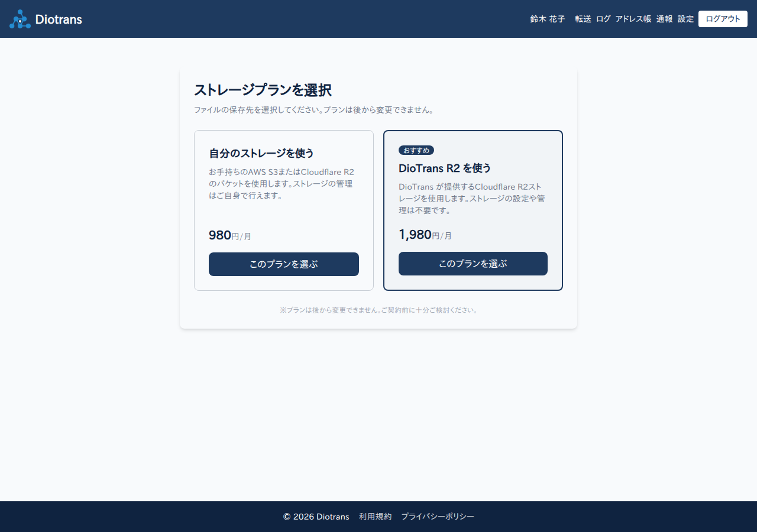Viewport: 757px width, 532px height.
Task: Open the 利用規約 footer link
Action: (x=375, y=517)
